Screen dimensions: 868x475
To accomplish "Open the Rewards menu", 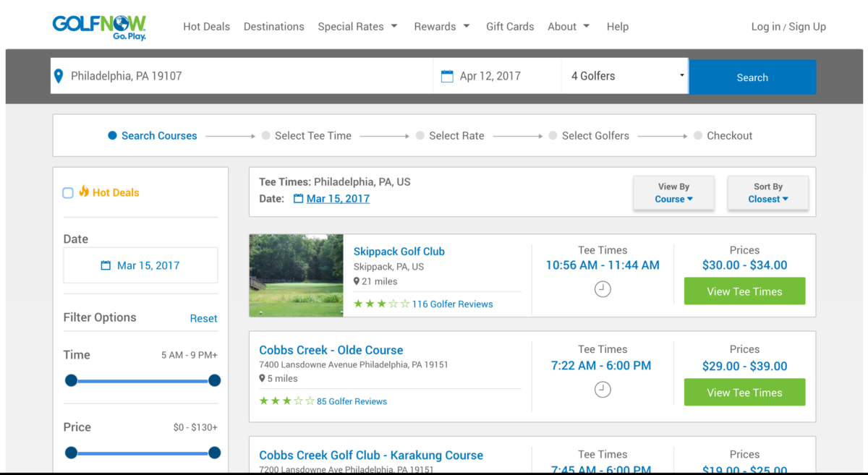I will click(441, 27).
